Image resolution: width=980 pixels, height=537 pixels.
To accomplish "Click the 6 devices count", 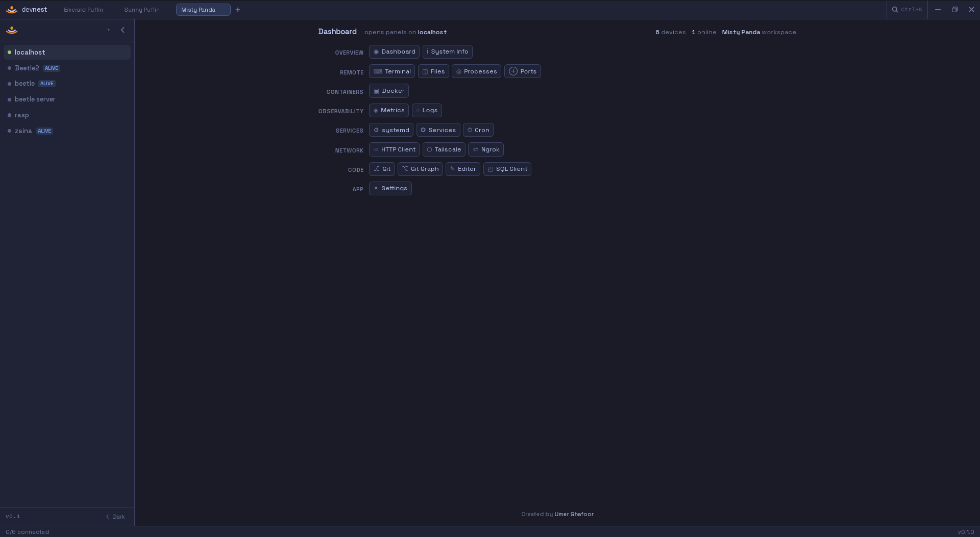I will (x=670, y=32).
